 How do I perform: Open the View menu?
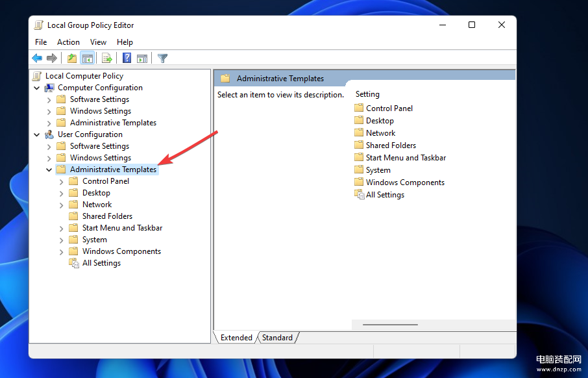click(x=98, y=42)
